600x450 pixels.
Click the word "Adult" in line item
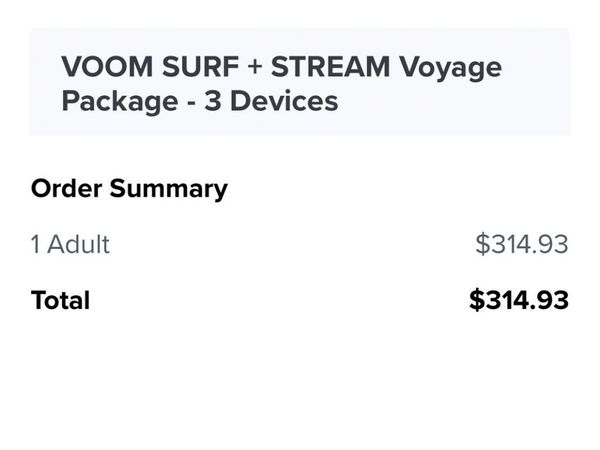tap(78, 244)
